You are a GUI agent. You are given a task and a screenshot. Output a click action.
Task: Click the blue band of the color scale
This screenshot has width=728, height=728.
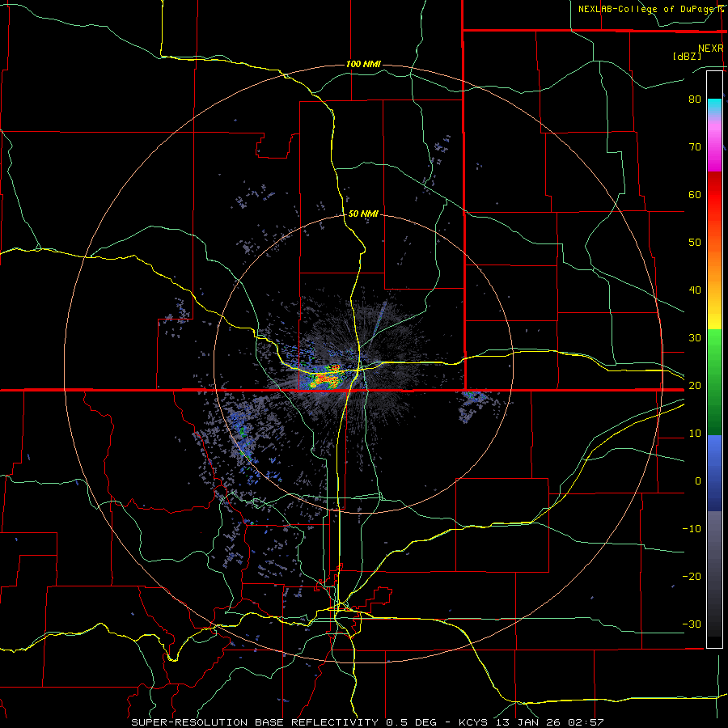tap(714, 473)
